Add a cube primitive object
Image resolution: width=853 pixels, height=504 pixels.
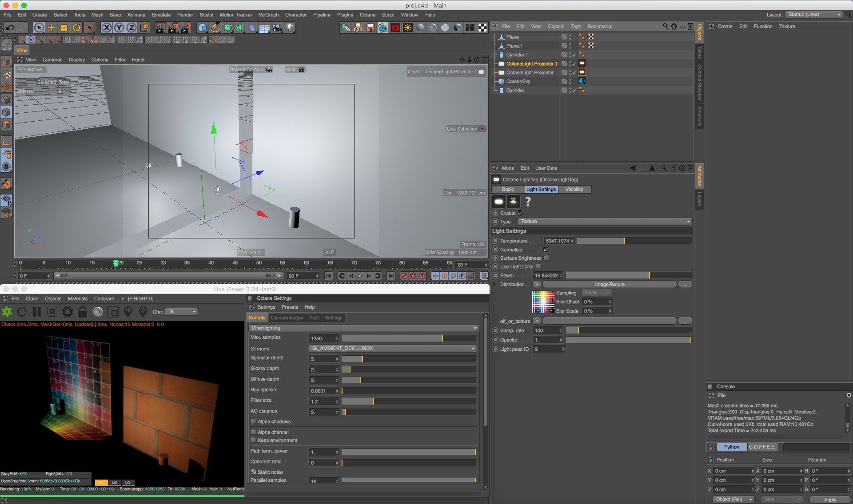[x=203, y=28]
